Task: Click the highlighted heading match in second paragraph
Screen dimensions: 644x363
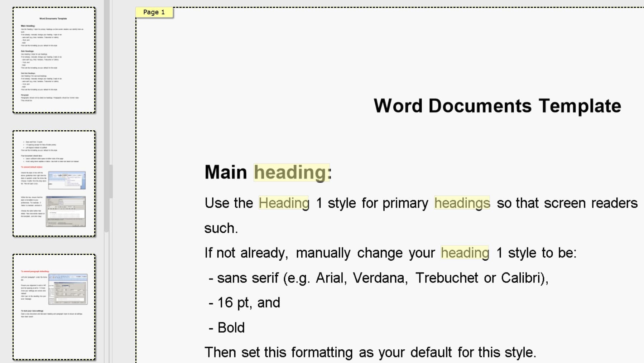Action: pos(465,252)
